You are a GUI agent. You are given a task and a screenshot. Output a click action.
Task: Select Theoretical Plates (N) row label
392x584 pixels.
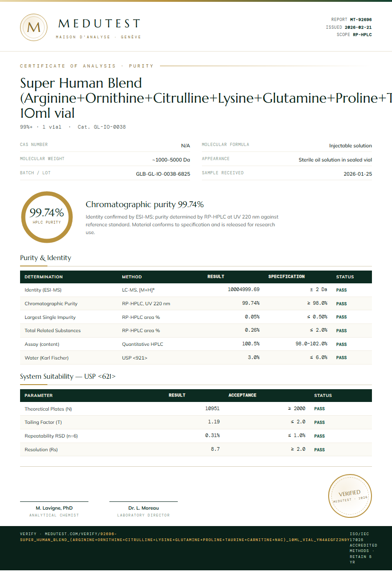coord(48,409)
